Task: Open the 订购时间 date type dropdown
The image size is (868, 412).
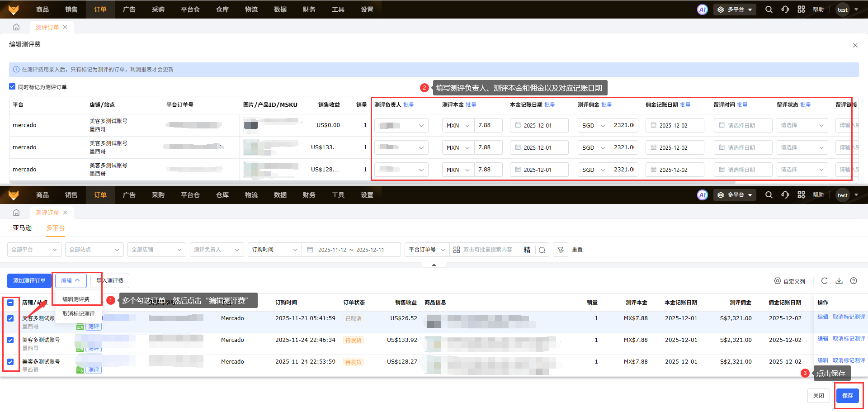Action: 275,250
